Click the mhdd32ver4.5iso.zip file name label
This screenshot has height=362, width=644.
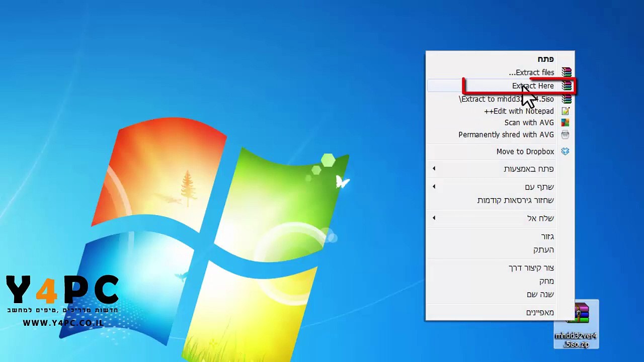pyautogui.click(x=576, y=340)
